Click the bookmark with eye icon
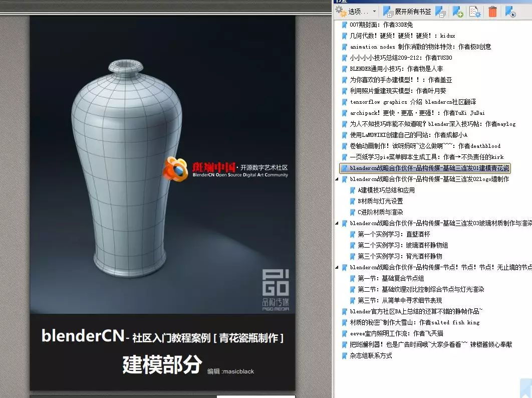This screenshot has height=398, width=532. (510, 12)
